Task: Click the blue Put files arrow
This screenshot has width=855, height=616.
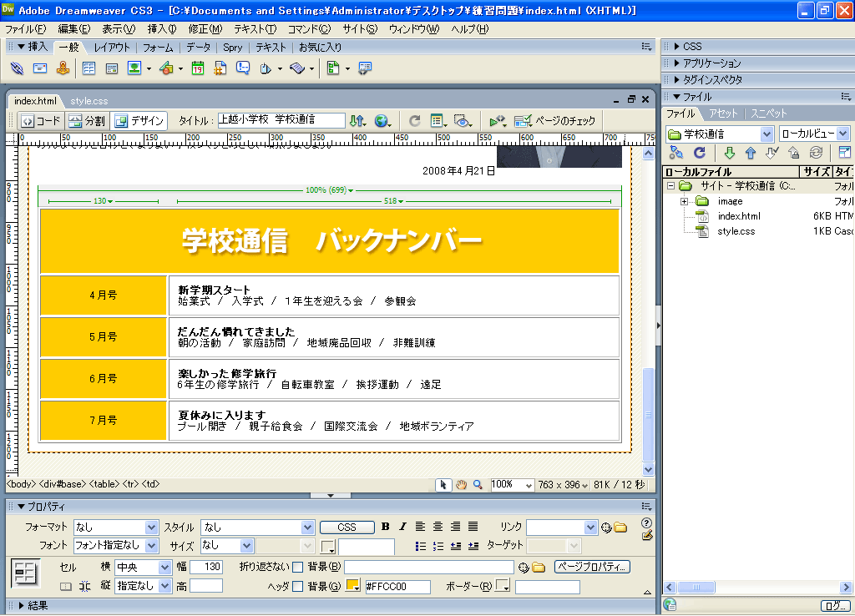Action: tap(750, 153)
